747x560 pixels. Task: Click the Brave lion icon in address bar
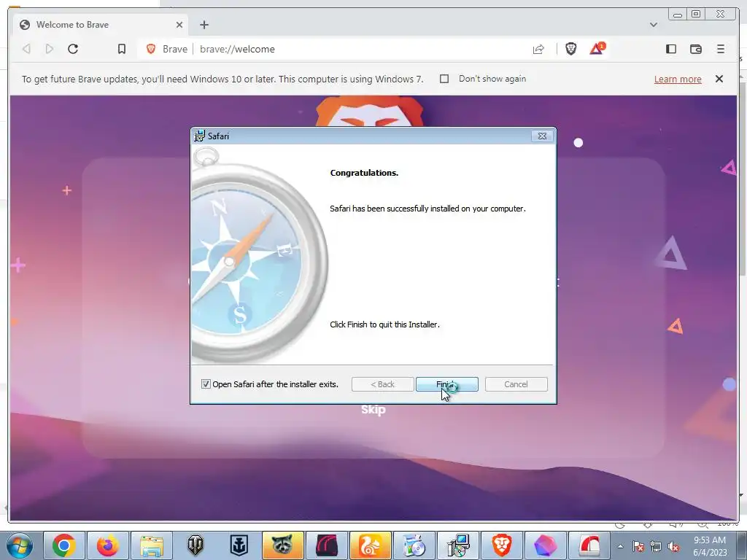151,49
